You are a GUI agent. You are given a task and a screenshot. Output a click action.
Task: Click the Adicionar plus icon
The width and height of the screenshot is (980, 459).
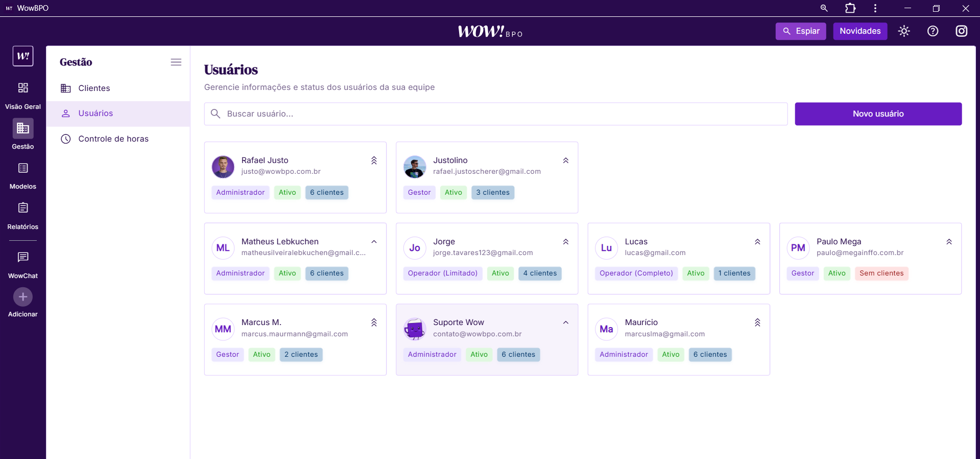[23, 297]
